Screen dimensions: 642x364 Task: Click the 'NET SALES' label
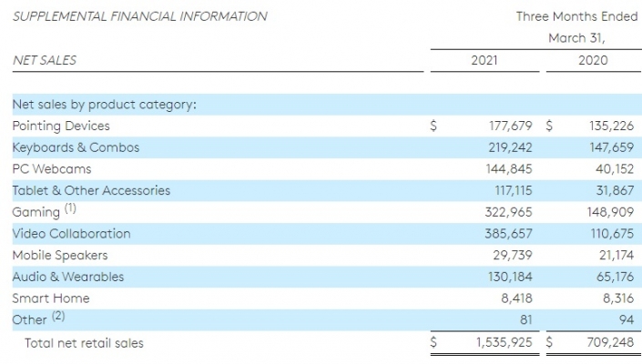pyautogui.click(x=45, y=61)
